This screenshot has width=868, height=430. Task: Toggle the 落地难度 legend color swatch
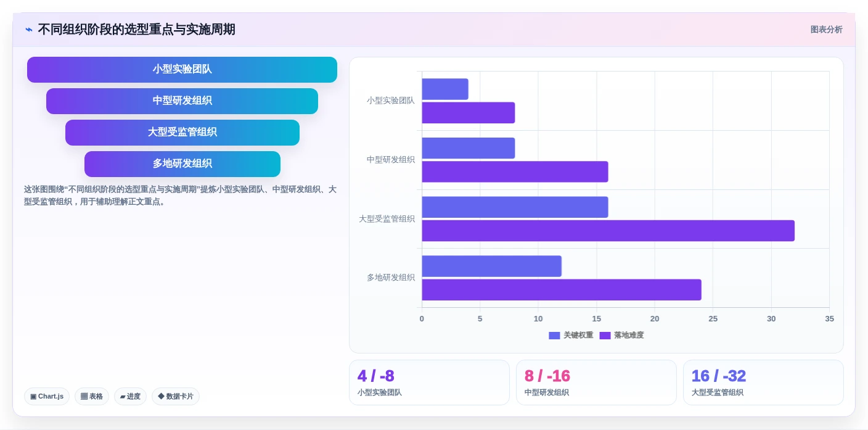605,336
